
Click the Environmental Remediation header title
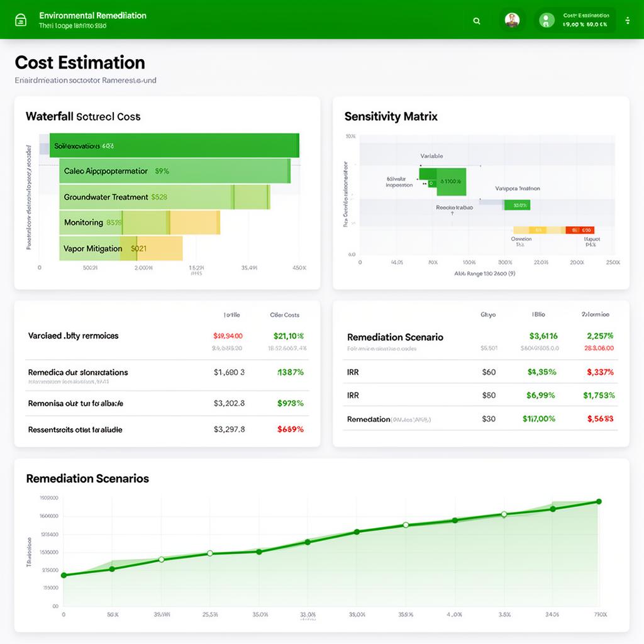tap(93, 16)
